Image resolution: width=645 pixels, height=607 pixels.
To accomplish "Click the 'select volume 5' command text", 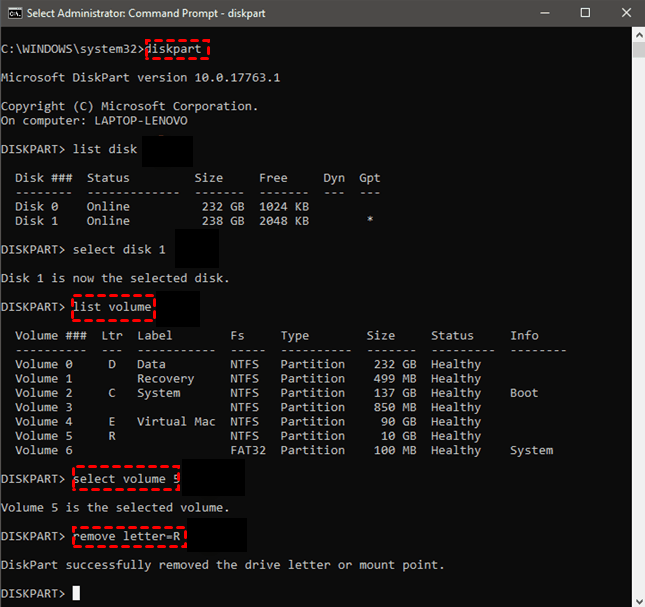I will (126, 479).
